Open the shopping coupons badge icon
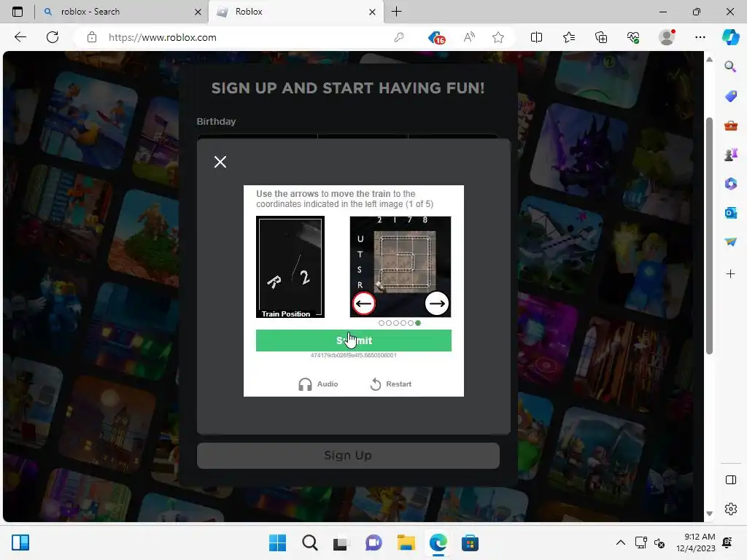The width and height of the screenshot is (747, 560). click(436, 37)
